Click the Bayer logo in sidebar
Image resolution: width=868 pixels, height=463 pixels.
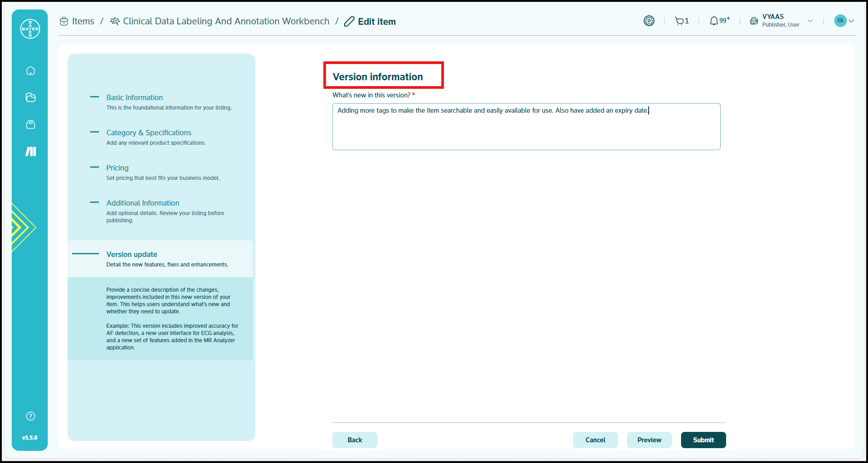(30, 29)
